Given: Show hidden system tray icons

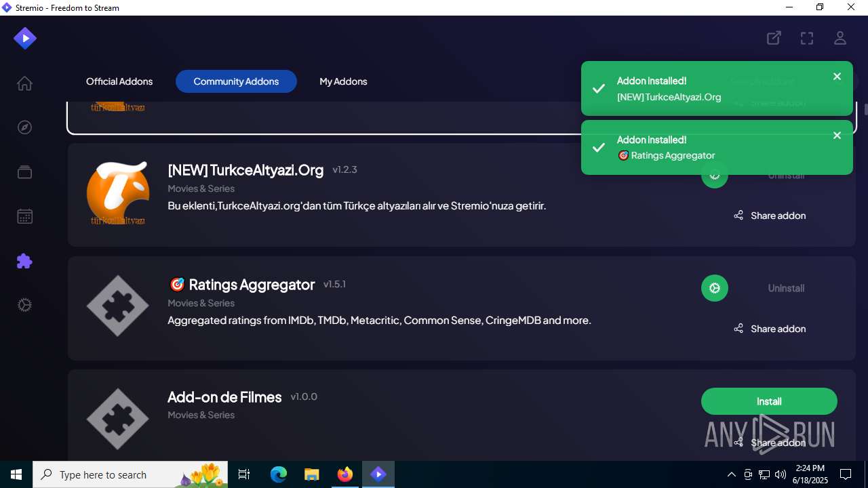Looking at the screenshot, I should [731, 474].
